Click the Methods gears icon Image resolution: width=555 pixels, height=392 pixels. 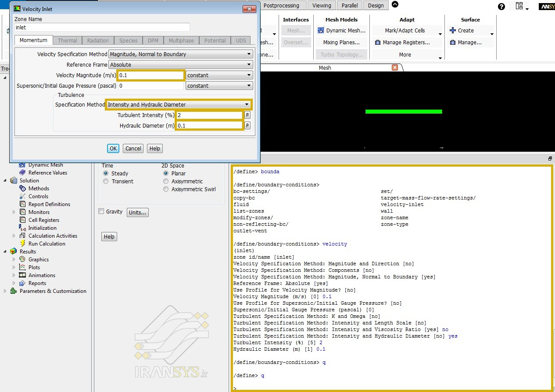coord(22,189)
